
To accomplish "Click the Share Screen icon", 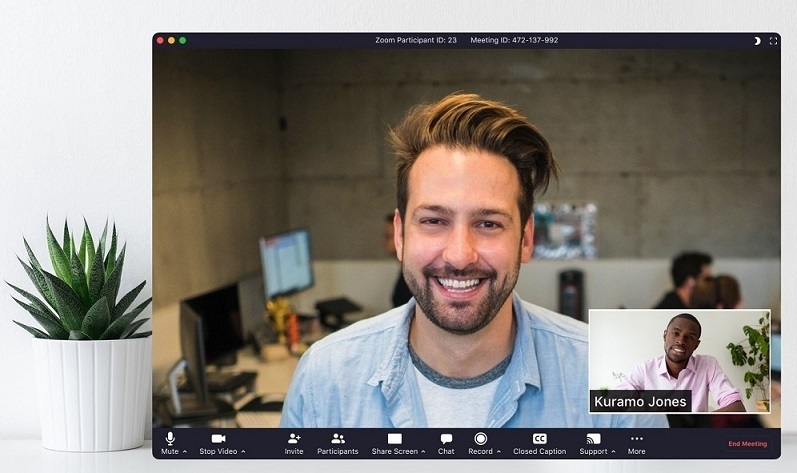I will 394,439.
